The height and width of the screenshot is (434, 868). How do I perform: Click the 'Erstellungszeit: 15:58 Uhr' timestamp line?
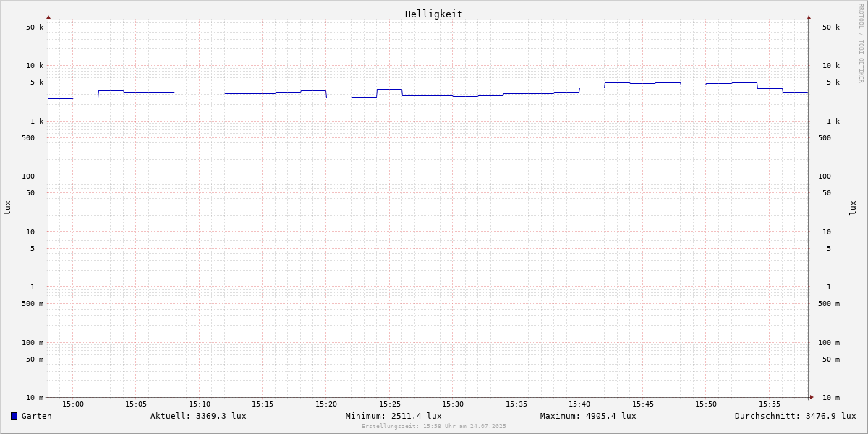pos(434,426)
